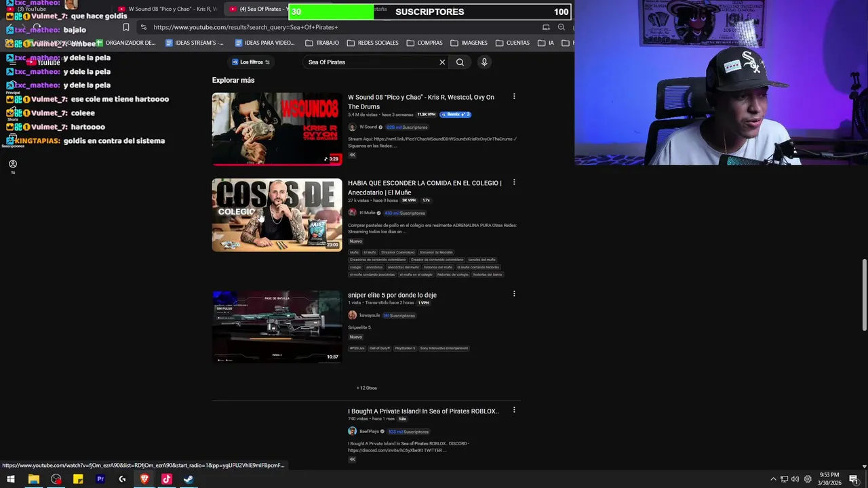Image resolution: width=868 pixels, height=488 pixels.
Task: Open the sniper elite 5 video thumbnail
Action: tap(277, 327)
